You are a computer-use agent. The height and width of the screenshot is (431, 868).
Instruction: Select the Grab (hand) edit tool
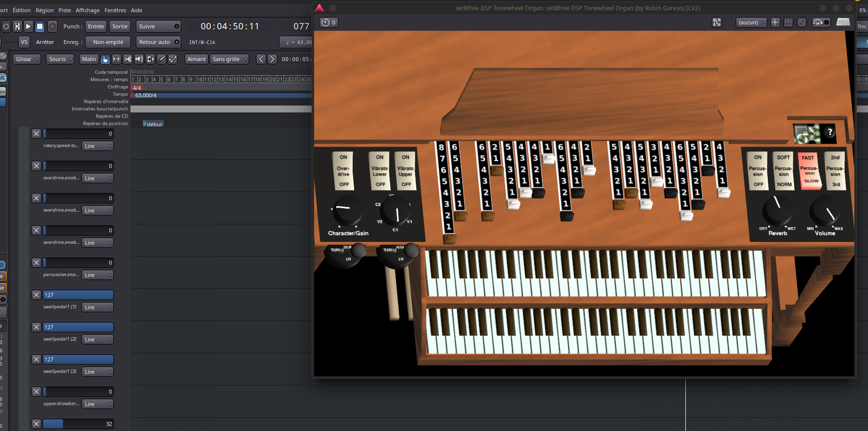pyautogui.click(x=105, y=59)
